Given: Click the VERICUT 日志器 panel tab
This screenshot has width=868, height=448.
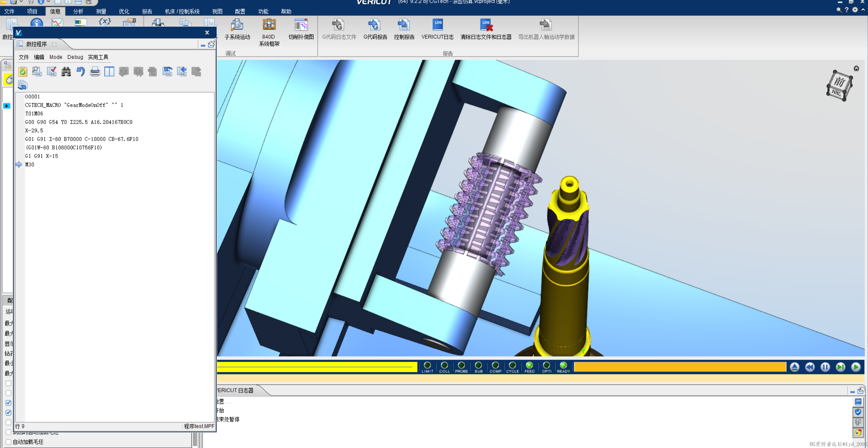Looking at the screenshot, I should click(235, 391).
